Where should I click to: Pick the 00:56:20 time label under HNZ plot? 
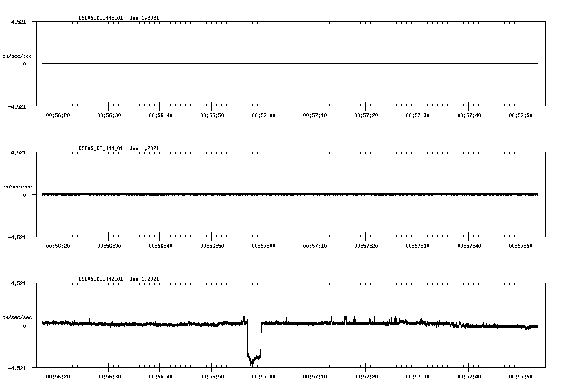tap(58, 376)
